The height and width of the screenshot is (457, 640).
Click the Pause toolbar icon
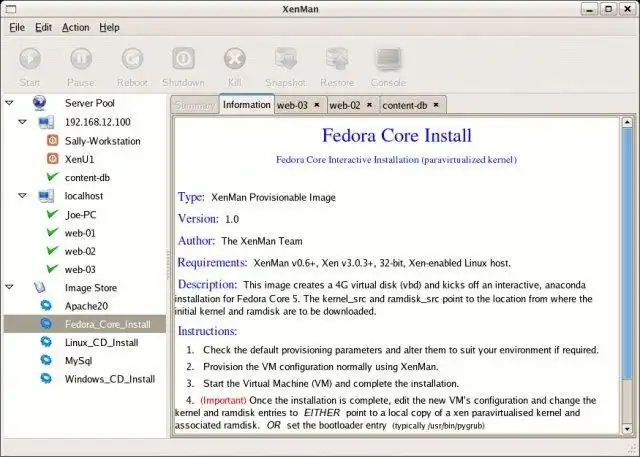[81, 59]
